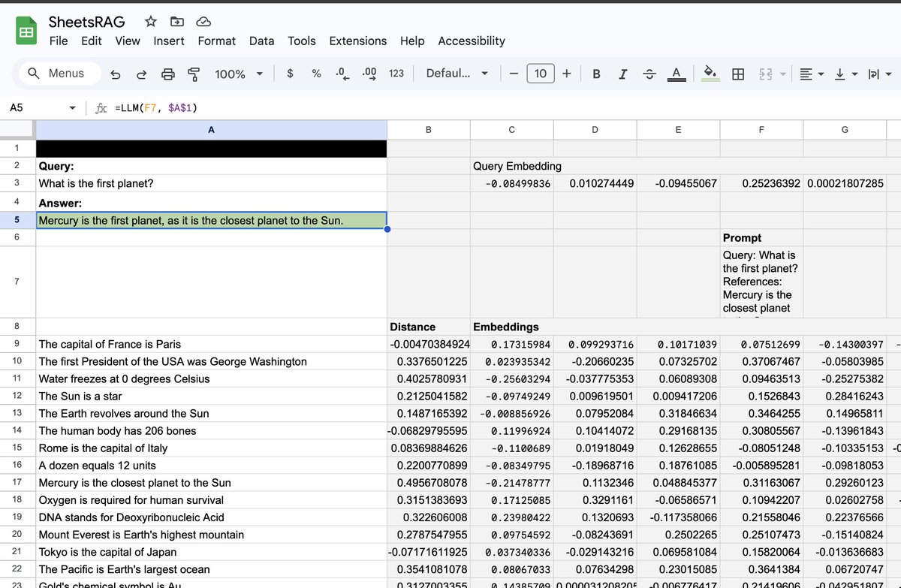This screenshot has height=588, width=901.
Task: Select the 'Embeddings' header cell
Action: click(512, 327)
